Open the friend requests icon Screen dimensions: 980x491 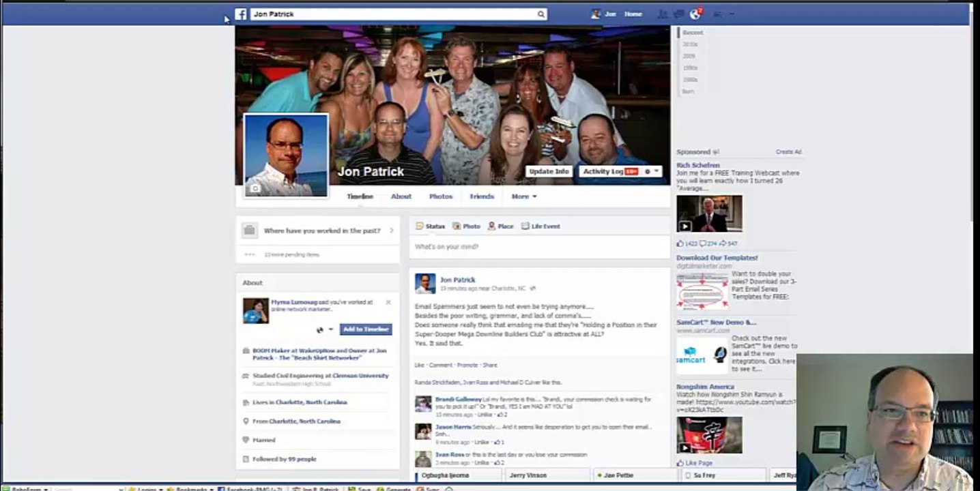pos(663,14)
